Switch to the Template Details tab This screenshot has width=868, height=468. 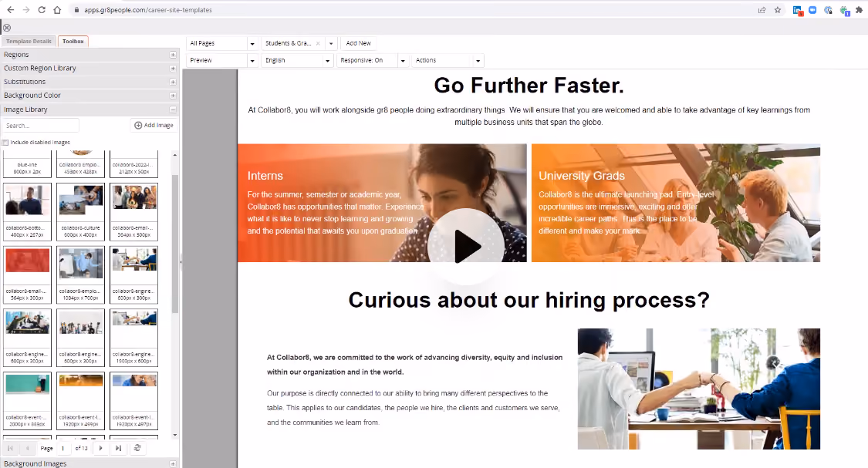point(29,42)
